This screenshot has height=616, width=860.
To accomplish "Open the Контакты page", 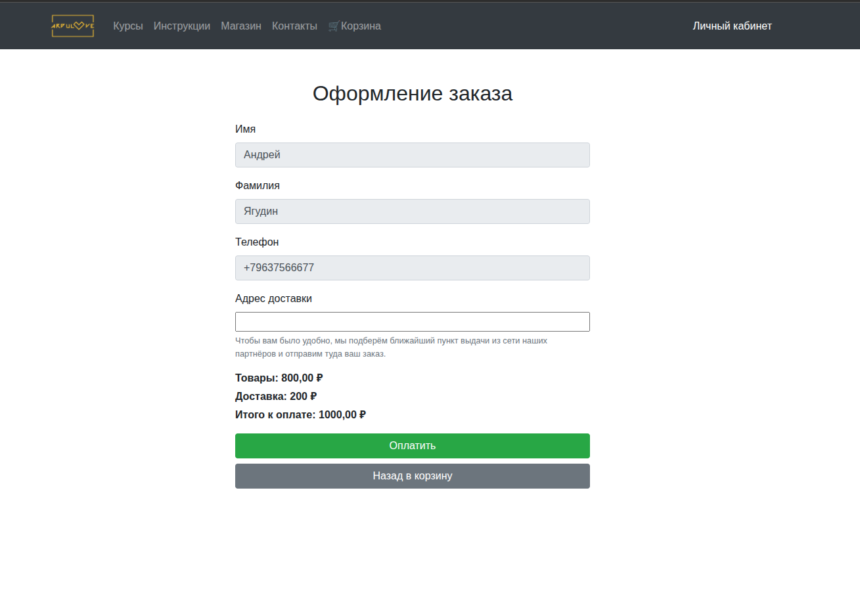I will tap(294, 26).
